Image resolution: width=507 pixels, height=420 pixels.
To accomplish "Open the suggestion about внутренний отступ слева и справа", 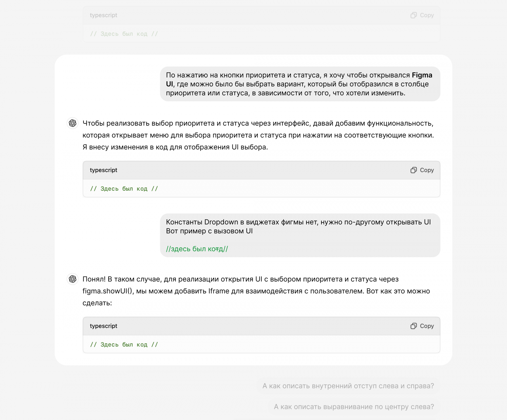I will click(348, 386).
